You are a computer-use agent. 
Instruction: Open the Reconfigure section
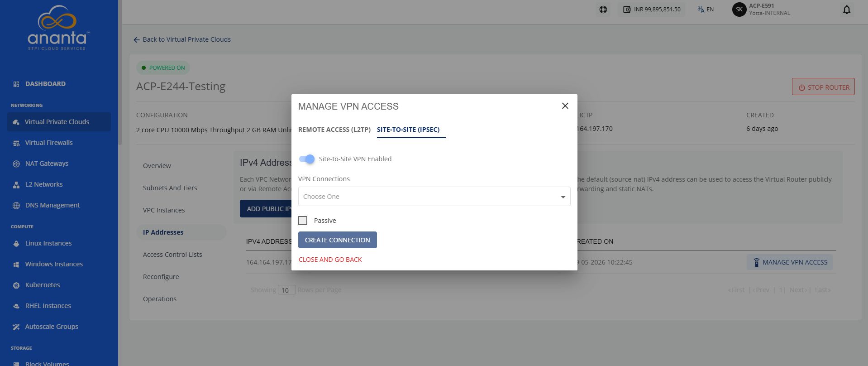pos(161,277)
